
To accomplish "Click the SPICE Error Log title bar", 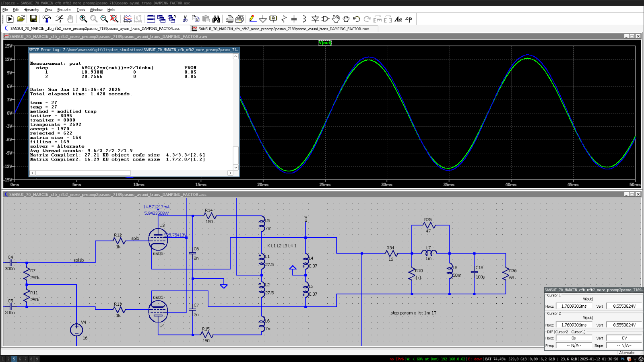I will pyautogui.click(x=134, y=50).
